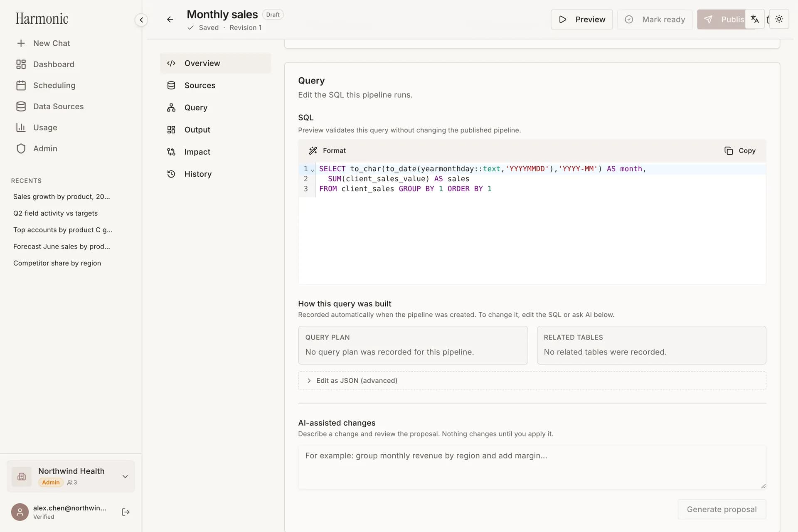The image size is (798, 532).
Task: Click the Draft status badge
Action: [x=273, y=15]
